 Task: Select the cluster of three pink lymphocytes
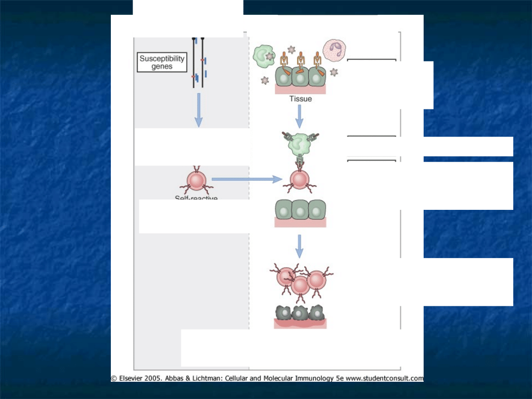point(301,281)
